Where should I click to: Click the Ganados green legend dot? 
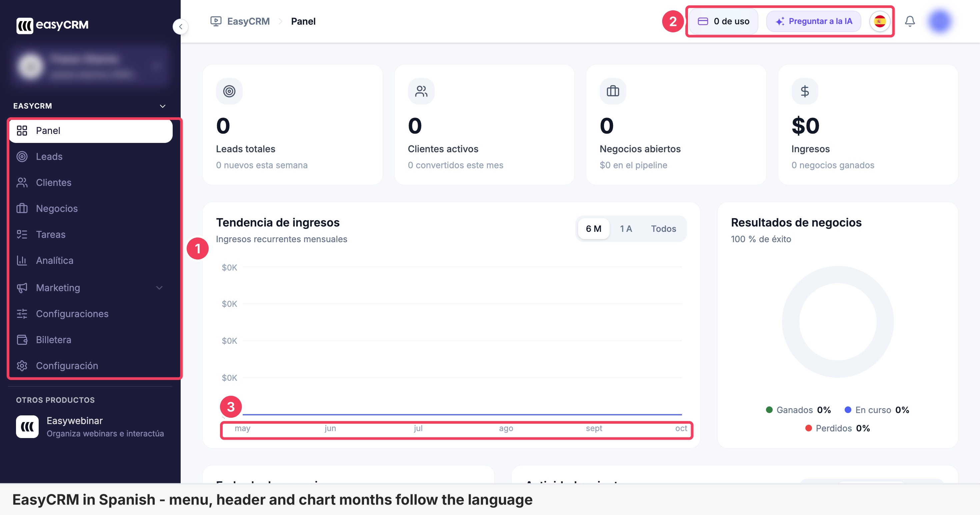click(769, 410)
